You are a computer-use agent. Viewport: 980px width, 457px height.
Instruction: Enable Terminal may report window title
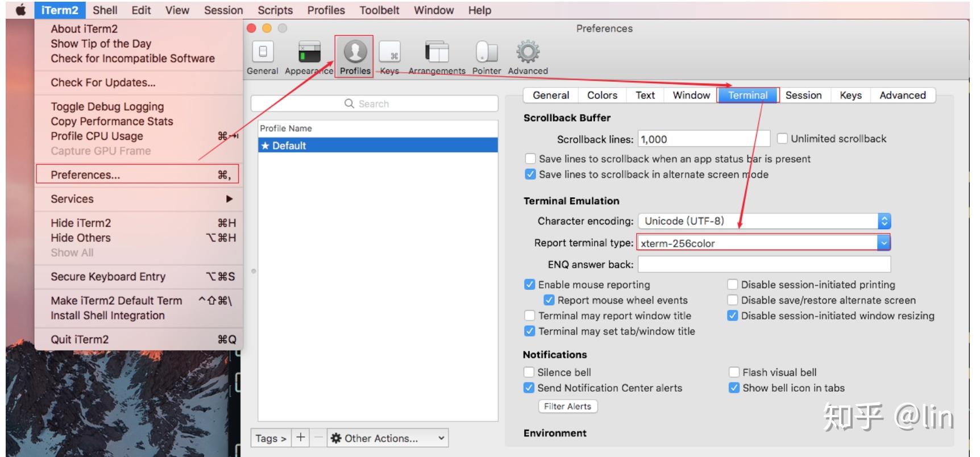(x=530, y=315)
